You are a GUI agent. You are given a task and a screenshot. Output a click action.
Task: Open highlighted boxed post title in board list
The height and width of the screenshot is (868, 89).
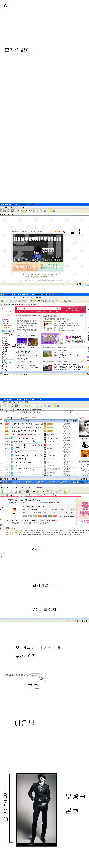[x=22, y=438]
